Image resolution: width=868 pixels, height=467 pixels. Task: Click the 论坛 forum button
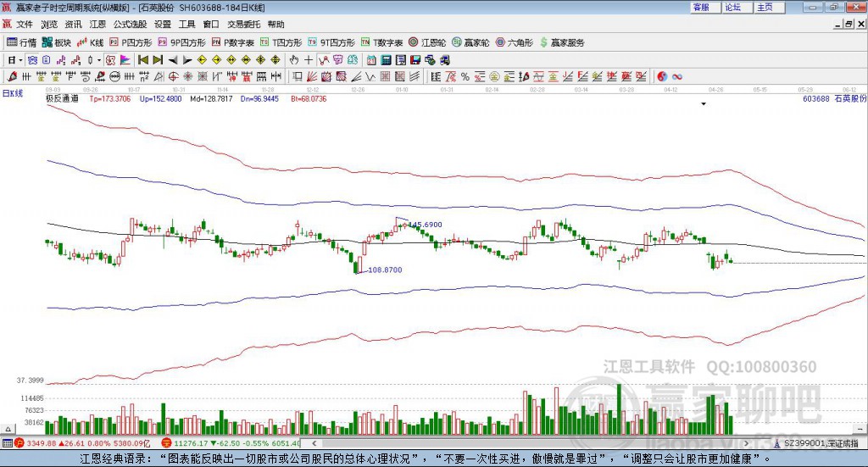click(732, 7)
